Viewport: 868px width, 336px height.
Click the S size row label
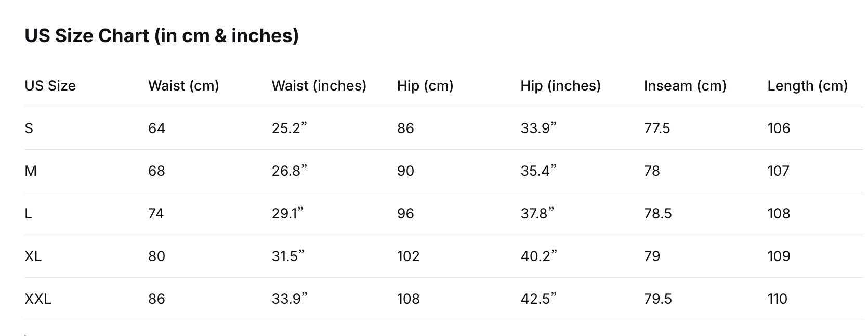[29, 128]
